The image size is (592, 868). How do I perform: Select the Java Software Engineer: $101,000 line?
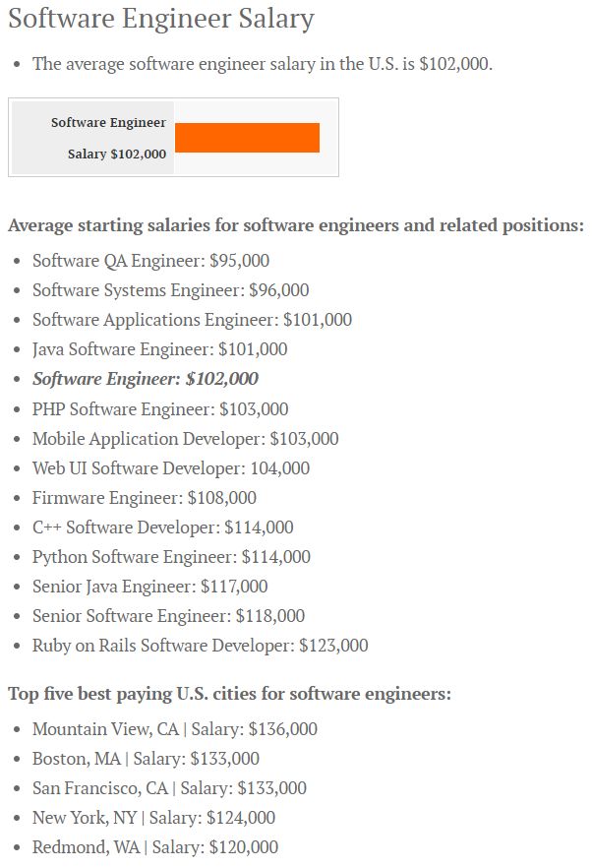(x=159, y=349)
